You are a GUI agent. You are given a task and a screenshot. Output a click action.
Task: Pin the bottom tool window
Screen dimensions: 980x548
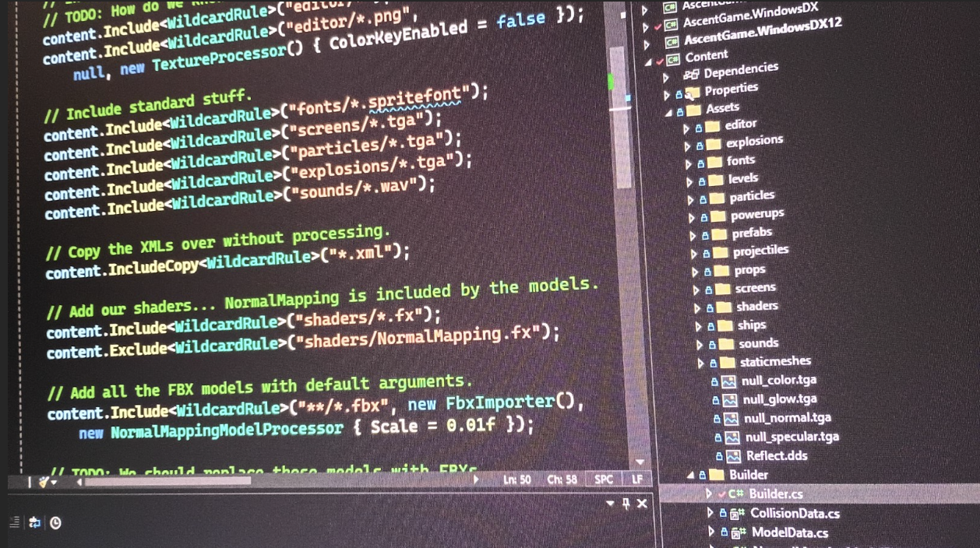[626, 504]
